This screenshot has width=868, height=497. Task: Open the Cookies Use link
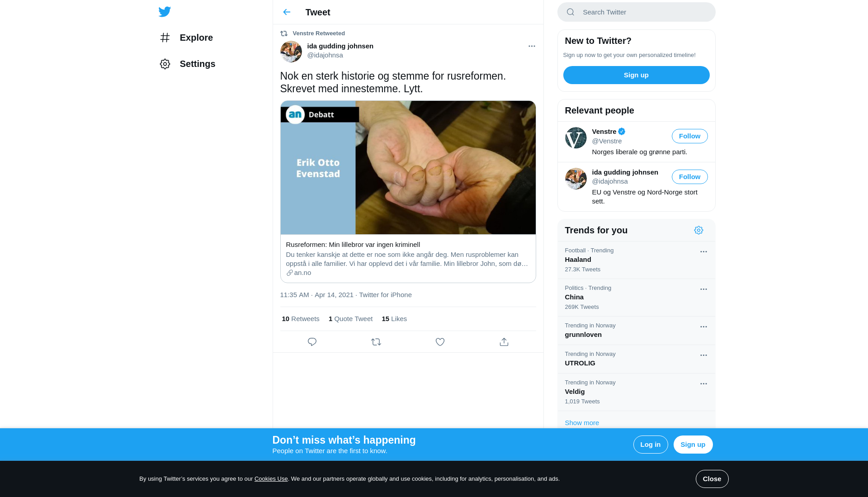click(x=271, y=479)
